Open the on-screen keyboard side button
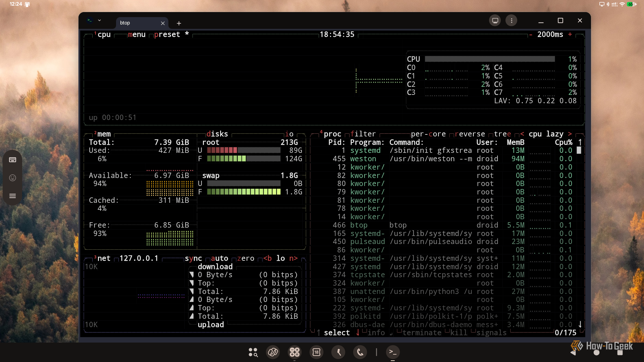 [x=12, y=160]
